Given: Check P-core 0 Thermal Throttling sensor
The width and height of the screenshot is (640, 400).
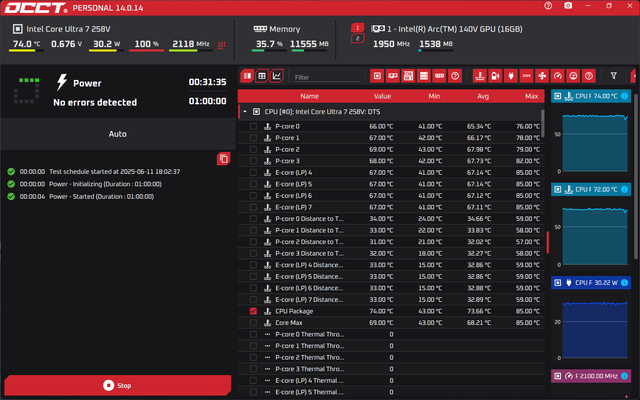Looking at the screenshot, I should [253, 334].
